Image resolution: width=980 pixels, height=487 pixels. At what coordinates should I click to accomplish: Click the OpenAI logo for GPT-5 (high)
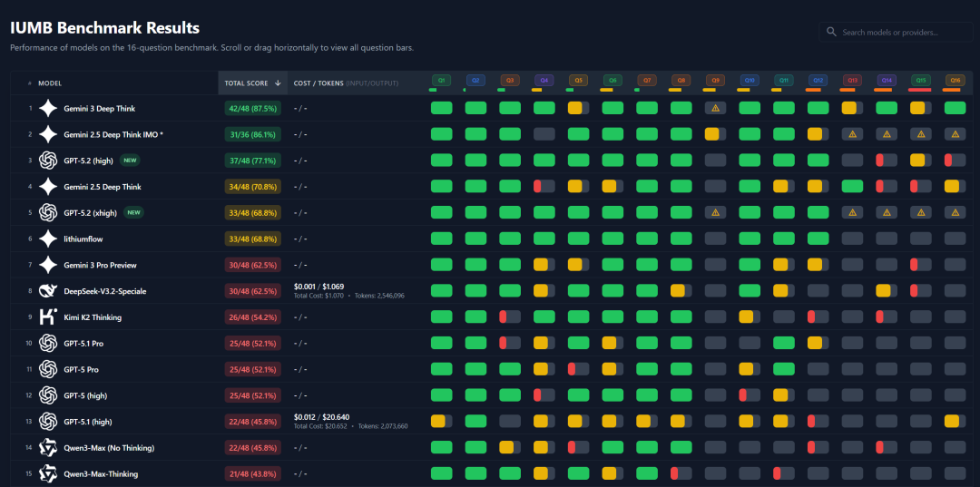click(48, 395)
